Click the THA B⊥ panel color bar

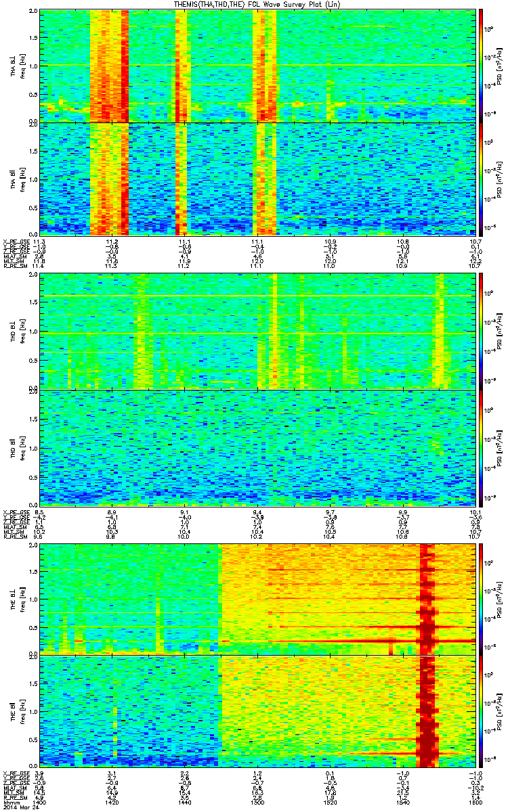482,65
